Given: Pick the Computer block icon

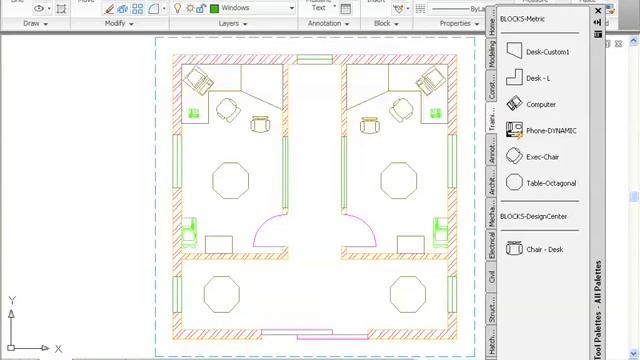Looking at the screenshot, I should tap(514, 104).
